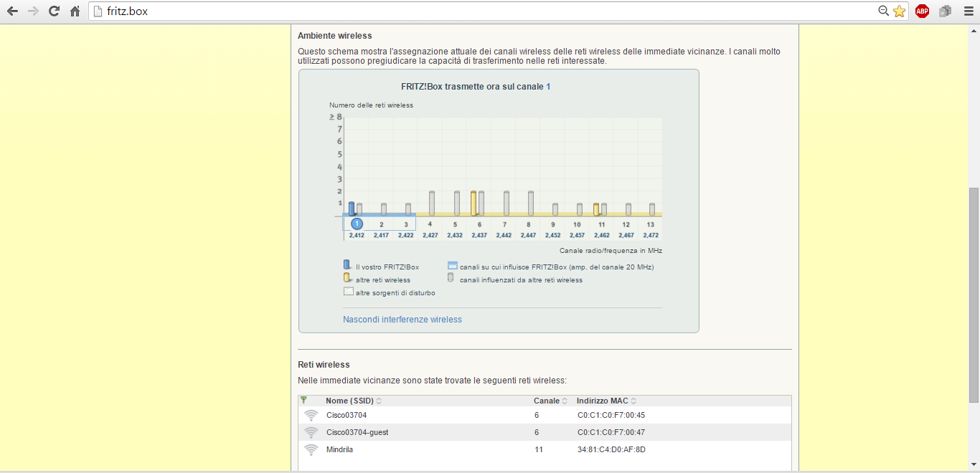The image size is (980, 473).
Task: Click the zoom magnifier in address bar
Action: (x=884, y=11)
